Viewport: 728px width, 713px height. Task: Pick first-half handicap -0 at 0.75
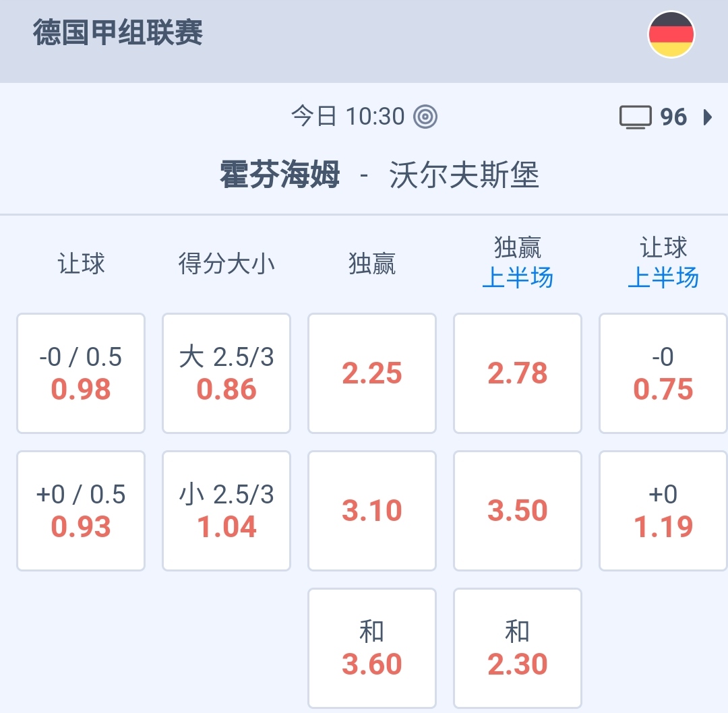(663, 373)
